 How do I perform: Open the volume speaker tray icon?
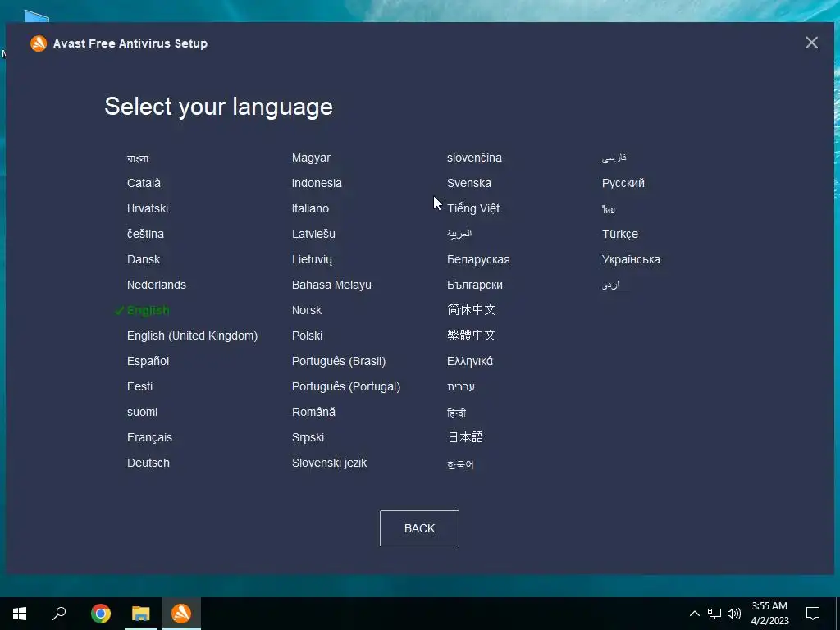[x=734, y=614]
